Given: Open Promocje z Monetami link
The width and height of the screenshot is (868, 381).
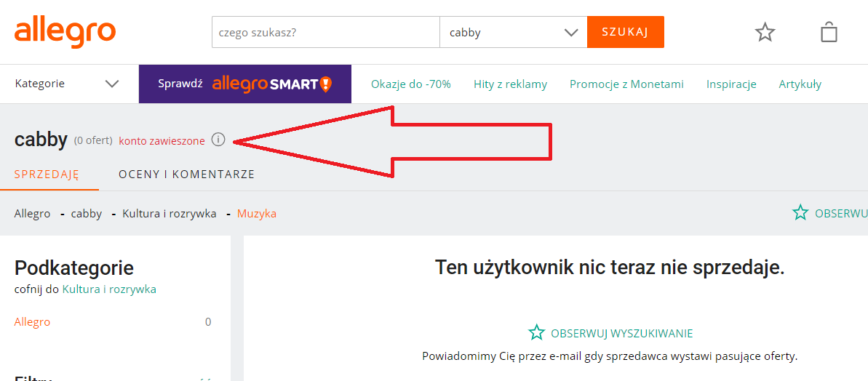Looking at the screenshot, I should pyautogui.click(x=626, y=84).
